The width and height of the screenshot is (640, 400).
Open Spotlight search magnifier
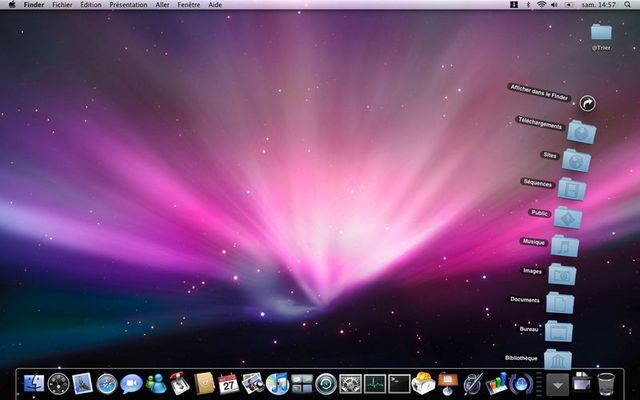[627, 5]
